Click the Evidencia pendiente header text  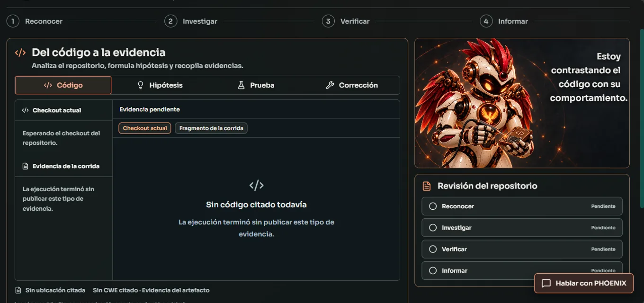(150, 109)
